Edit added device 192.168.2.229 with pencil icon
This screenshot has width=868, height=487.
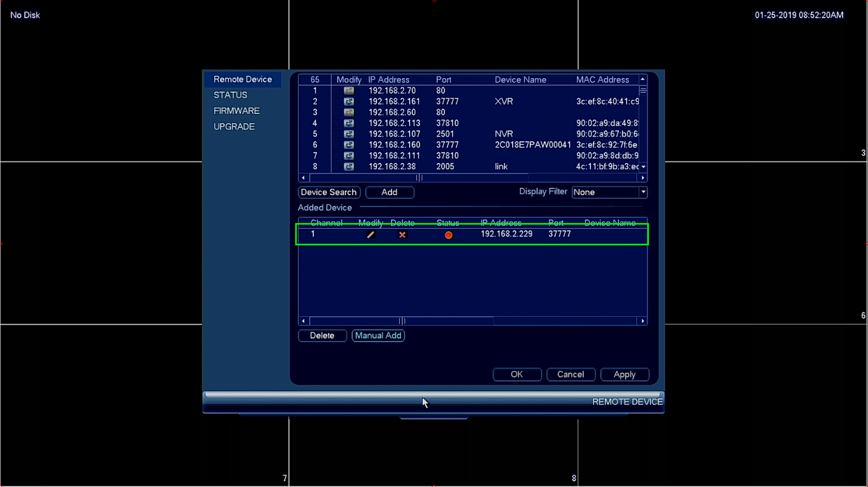click(x=371, y=235)
